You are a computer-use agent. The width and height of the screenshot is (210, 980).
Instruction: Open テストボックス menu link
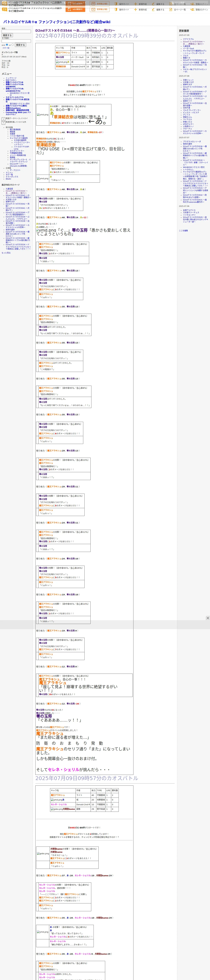(x=12, y=177)
